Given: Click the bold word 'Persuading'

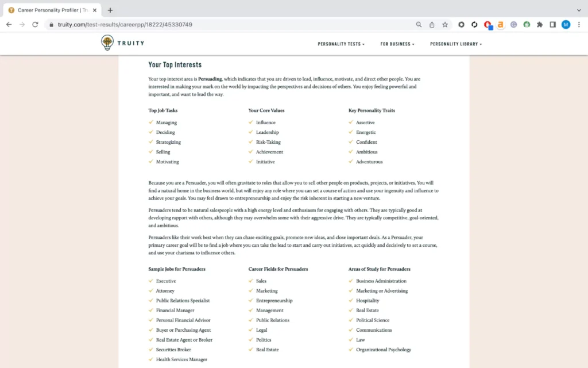Looking at the screenshot, I should click(x=210, y=79).
